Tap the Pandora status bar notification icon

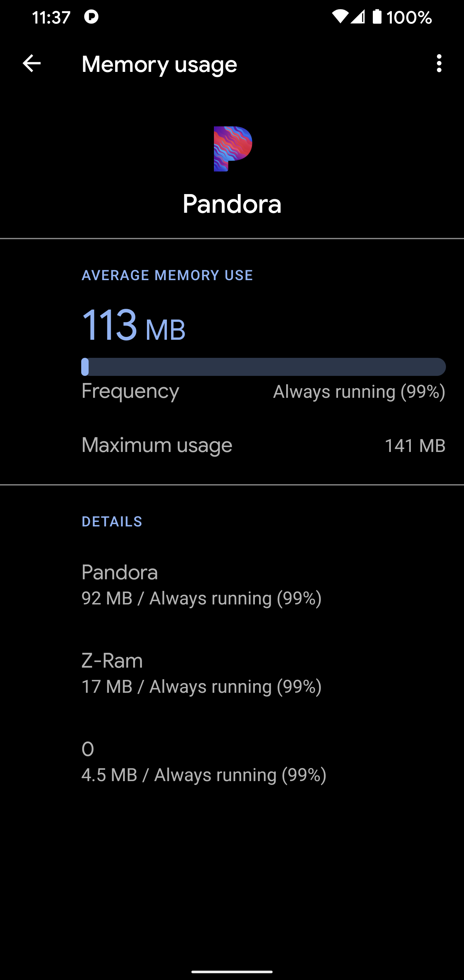[x=91, y=17]
